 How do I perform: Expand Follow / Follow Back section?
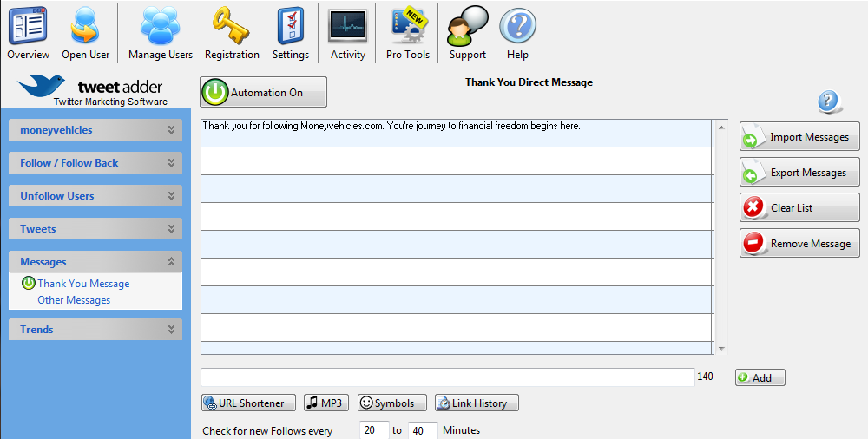[x=95, y=163]
